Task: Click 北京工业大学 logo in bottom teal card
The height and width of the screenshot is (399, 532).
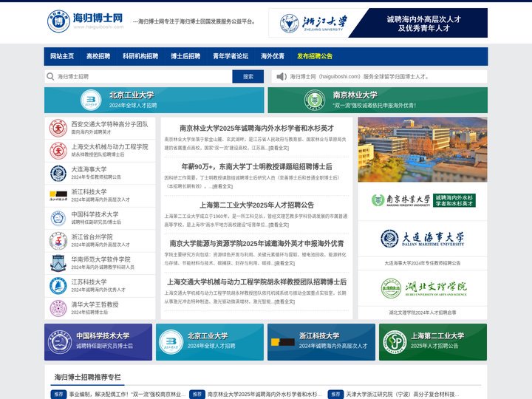Action: 171,342
